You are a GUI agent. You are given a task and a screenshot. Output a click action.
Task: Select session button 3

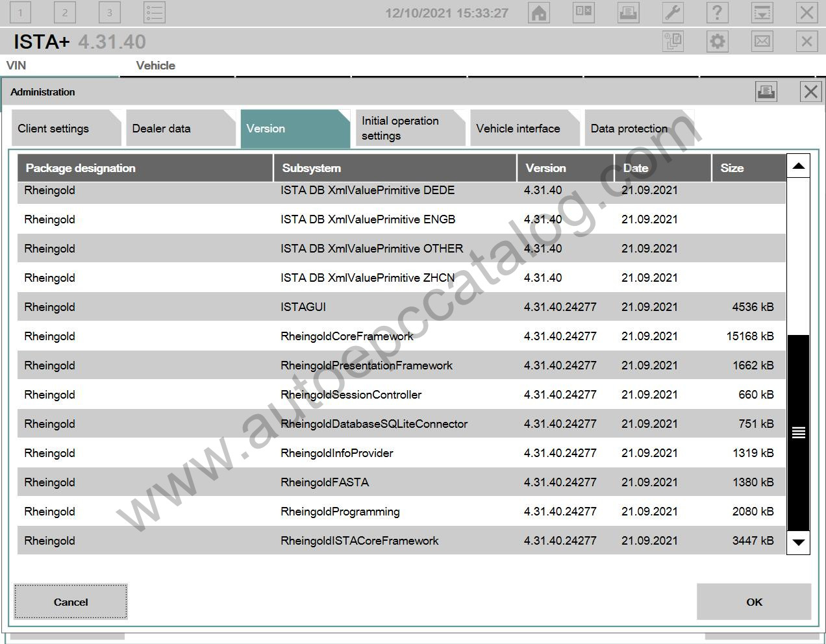[110, 12]
